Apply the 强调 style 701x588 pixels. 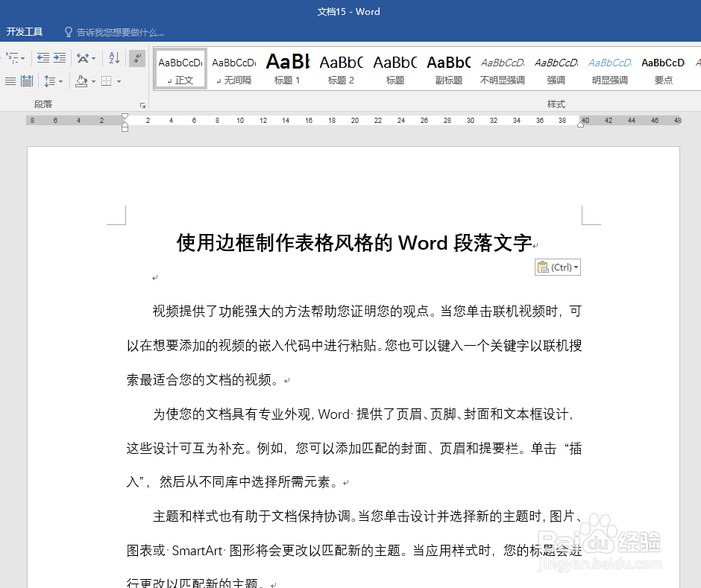pos(556,69)
